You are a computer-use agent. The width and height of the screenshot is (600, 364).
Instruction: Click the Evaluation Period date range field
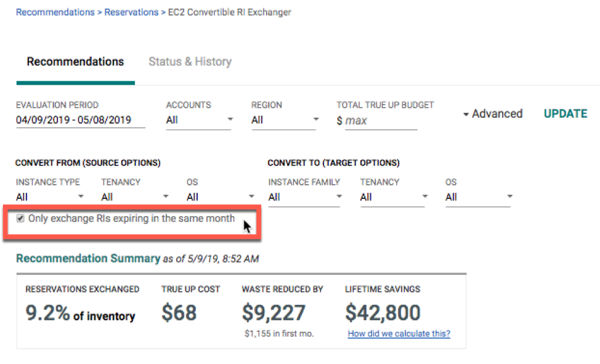click(x=73, y=120)
